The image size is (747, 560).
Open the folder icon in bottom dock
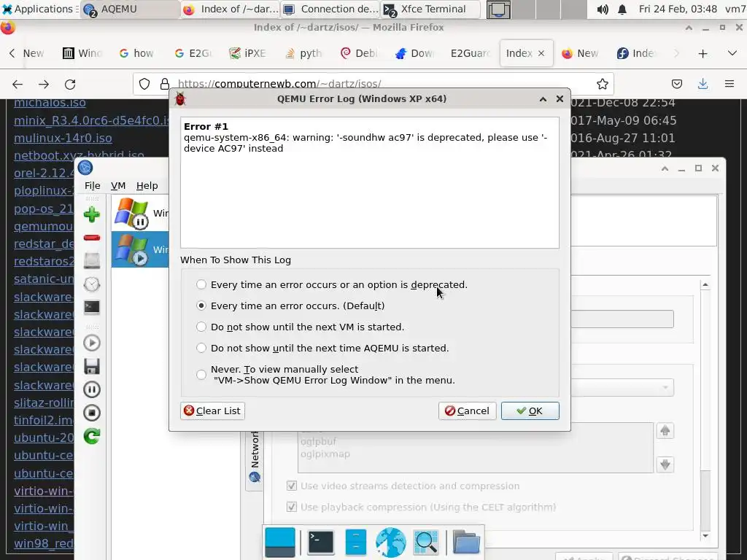click(466, 542)
